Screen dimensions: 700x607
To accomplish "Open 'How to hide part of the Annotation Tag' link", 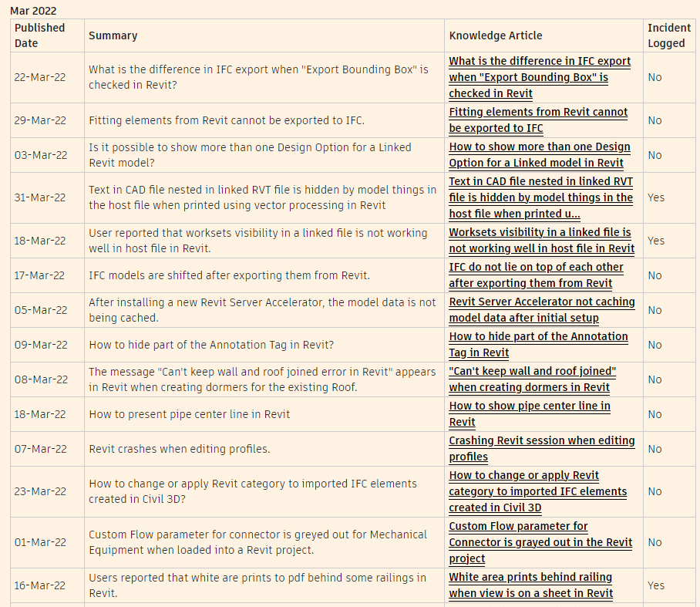I will [x=538, y=344].
